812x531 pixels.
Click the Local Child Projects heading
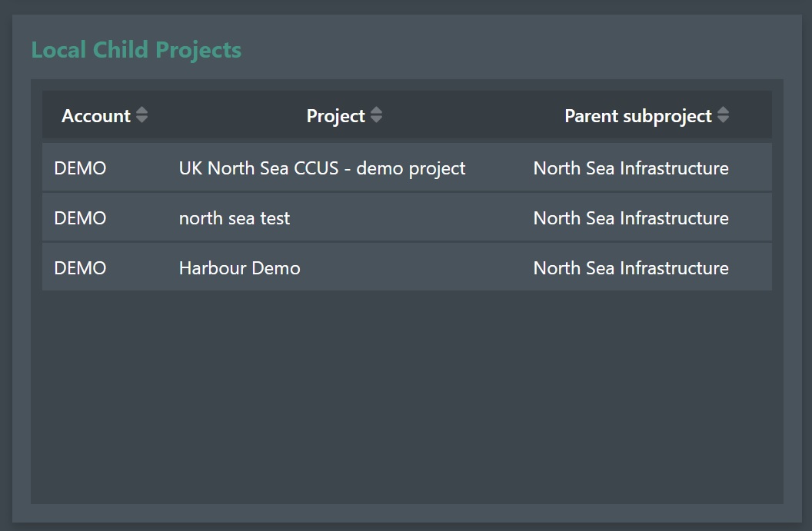[136, 50]
